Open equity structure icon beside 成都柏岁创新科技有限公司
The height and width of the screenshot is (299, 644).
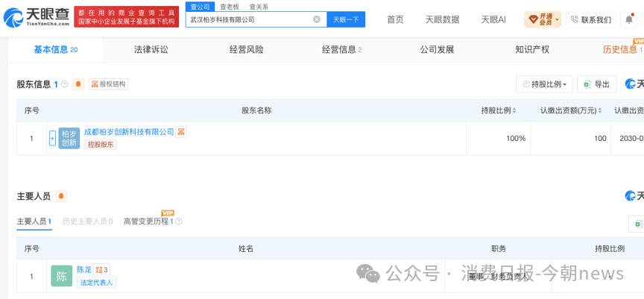point(181,132)
